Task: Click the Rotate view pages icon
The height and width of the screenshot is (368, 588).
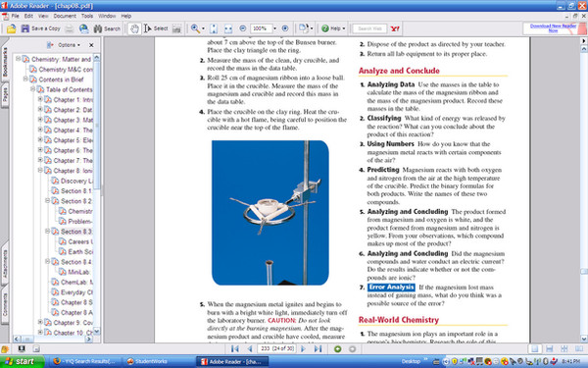Action: click(303, 28)
